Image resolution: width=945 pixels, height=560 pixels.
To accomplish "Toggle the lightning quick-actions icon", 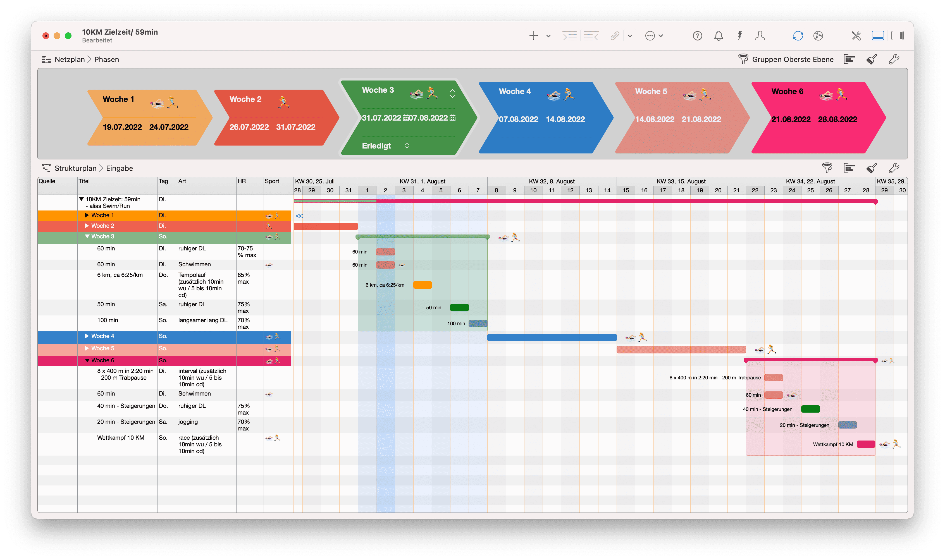I will click(740, 35).
